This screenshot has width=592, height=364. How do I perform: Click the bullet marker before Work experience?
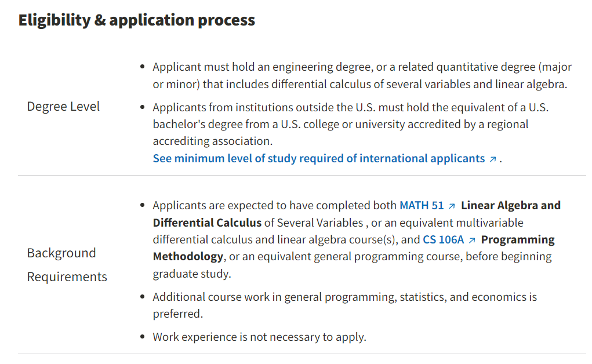[142, 337]
